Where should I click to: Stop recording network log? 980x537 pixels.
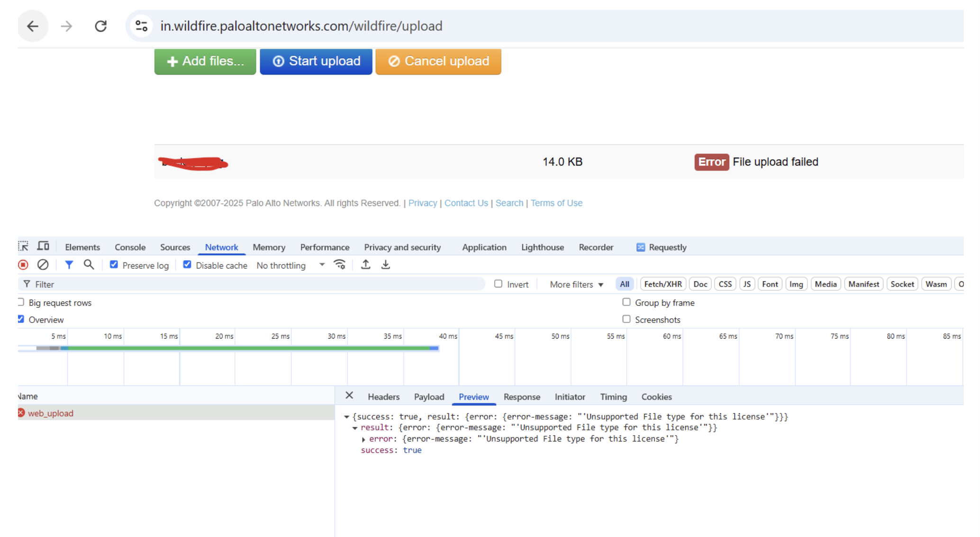point(23,265)
